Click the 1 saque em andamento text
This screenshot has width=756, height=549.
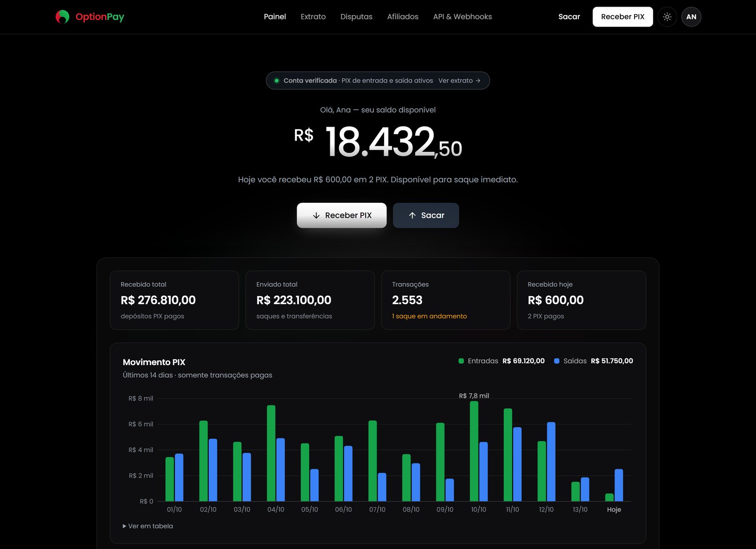point(430,316)
